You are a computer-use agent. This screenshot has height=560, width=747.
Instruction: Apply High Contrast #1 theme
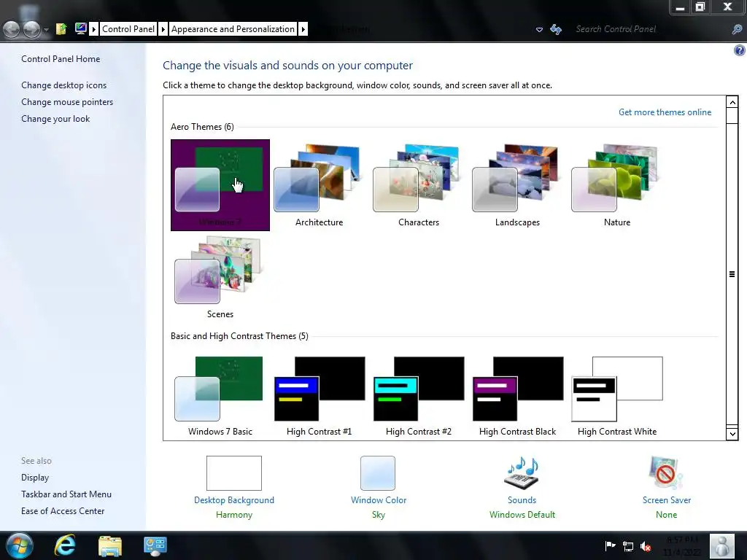[x=320, y=396]
